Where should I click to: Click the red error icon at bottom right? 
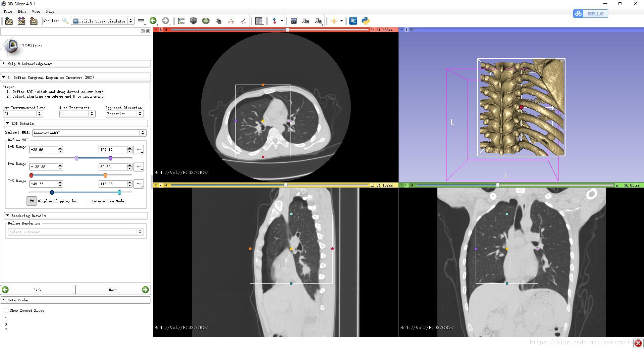pos(638,343)
